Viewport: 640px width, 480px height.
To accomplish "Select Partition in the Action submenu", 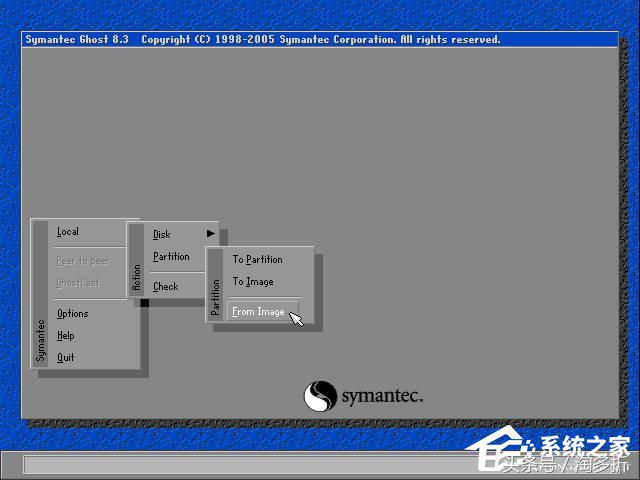I will click(171, 257).
